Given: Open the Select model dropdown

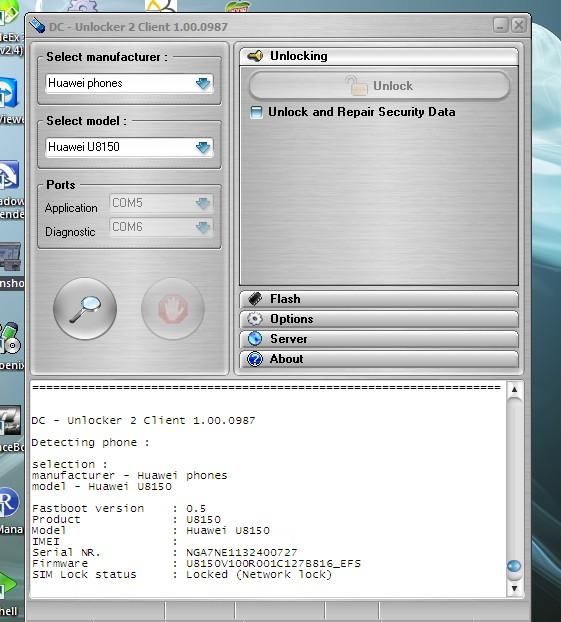Looking at the screenshot, I should (x=203, y=147).
